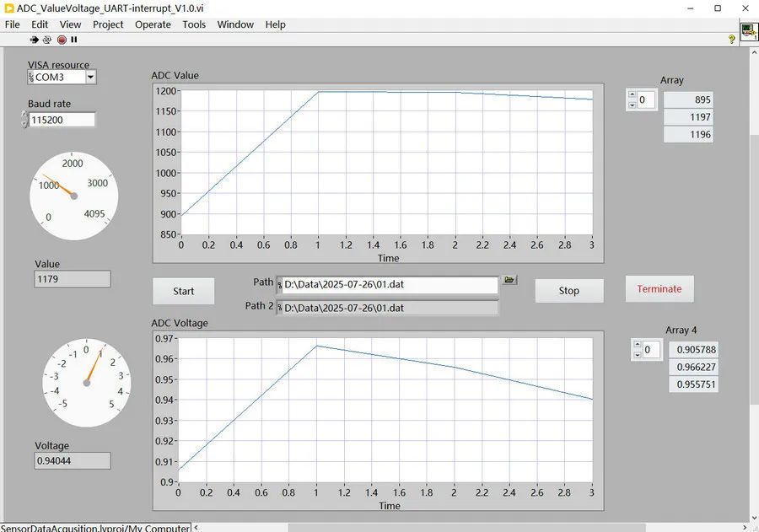759x532 pixels.
Task: Open the VISA resource COM3 dropdown arrow
Action: click(90, 77)
